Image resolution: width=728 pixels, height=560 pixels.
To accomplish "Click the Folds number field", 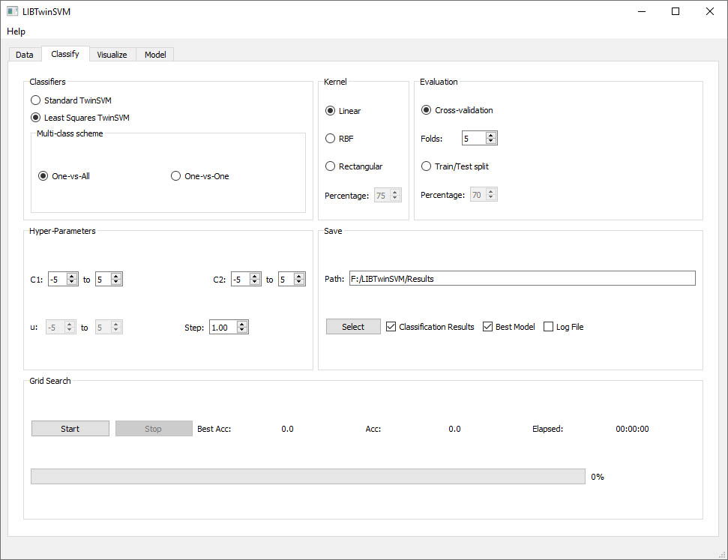I will [474, 138].
